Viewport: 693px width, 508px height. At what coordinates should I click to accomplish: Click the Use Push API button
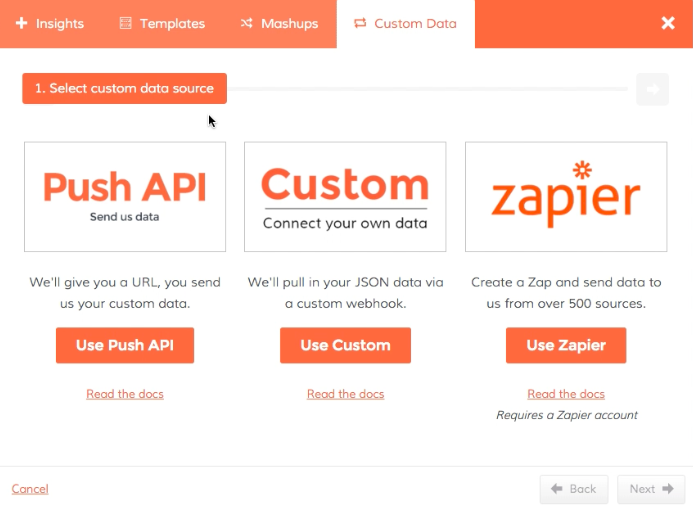(125, 345)
